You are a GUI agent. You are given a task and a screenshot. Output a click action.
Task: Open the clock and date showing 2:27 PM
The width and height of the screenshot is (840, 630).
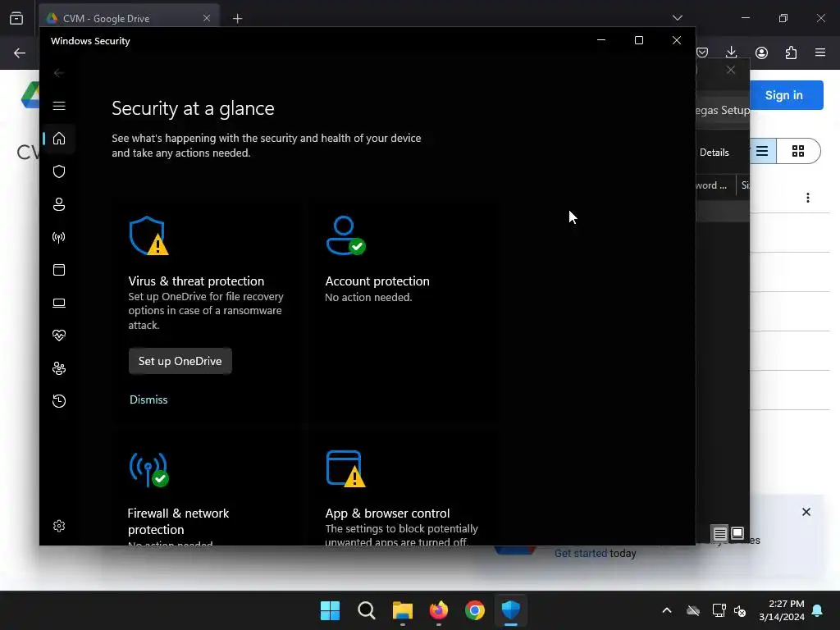tap(782, 610)
